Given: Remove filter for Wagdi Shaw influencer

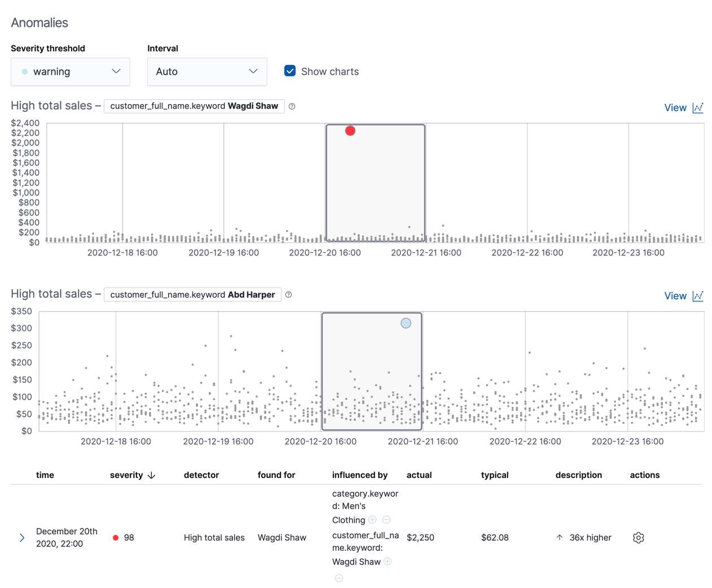Looking at the screenshot, I should (x=339, y=578).
